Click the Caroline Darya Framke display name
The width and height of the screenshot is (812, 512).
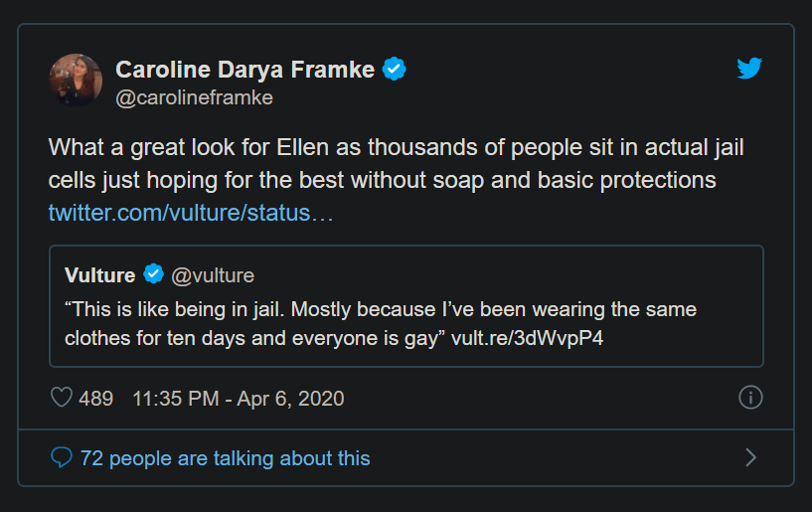pyautogui.click(x=244, y=69)
